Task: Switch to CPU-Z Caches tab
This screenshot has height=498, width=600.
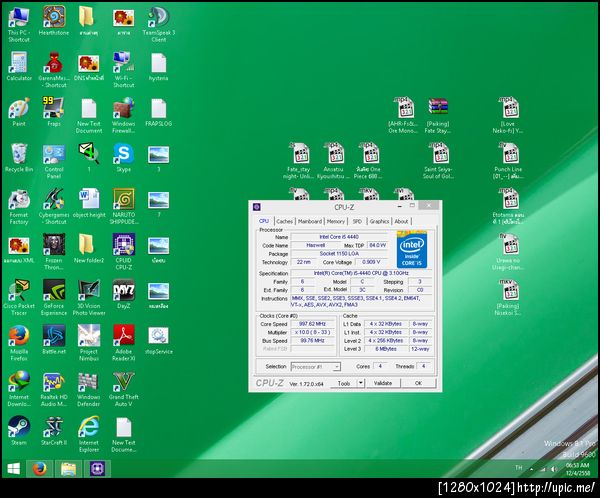Action: (x=284, y=221)
